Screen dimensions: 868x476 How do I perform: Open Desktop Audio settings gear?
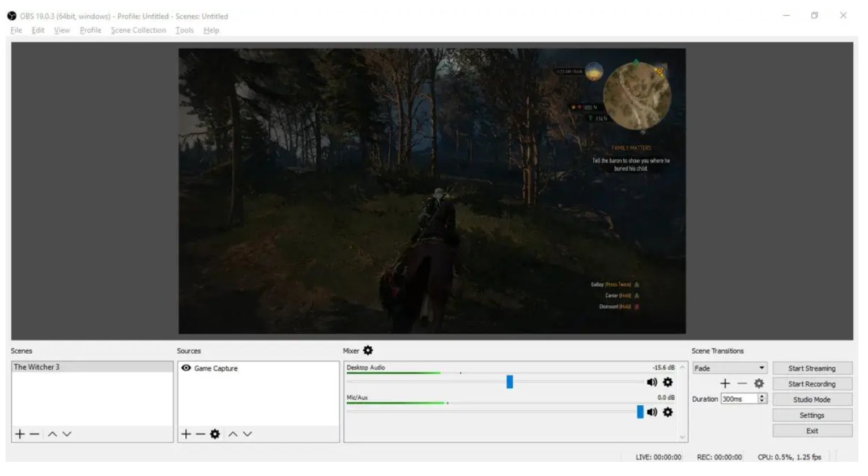click(x=668, y=382)
